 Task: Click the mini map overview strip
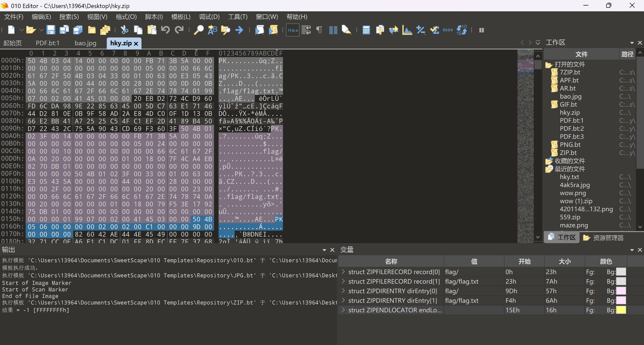(525, 146)
